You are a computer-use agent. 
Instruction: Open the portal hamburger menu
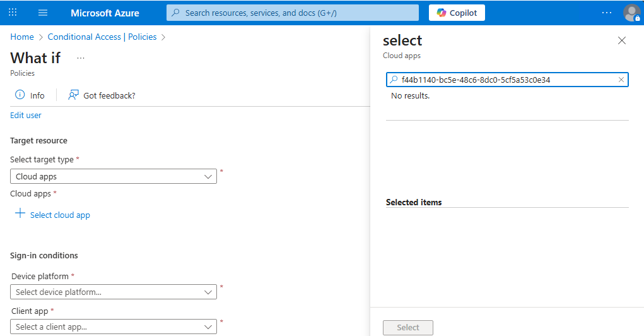[43, 13]
